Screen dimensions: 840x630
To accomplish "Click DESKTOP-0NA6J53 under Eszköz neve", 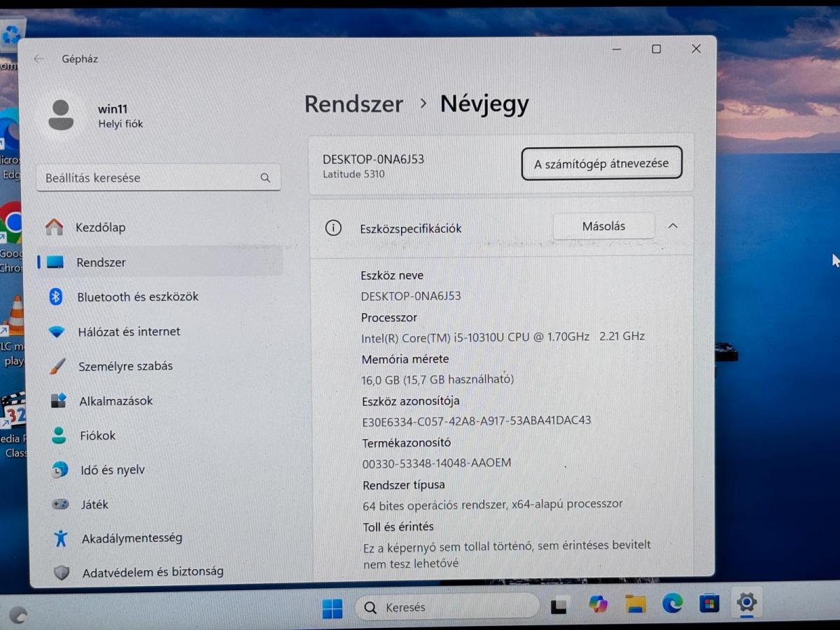I will 411,296.
